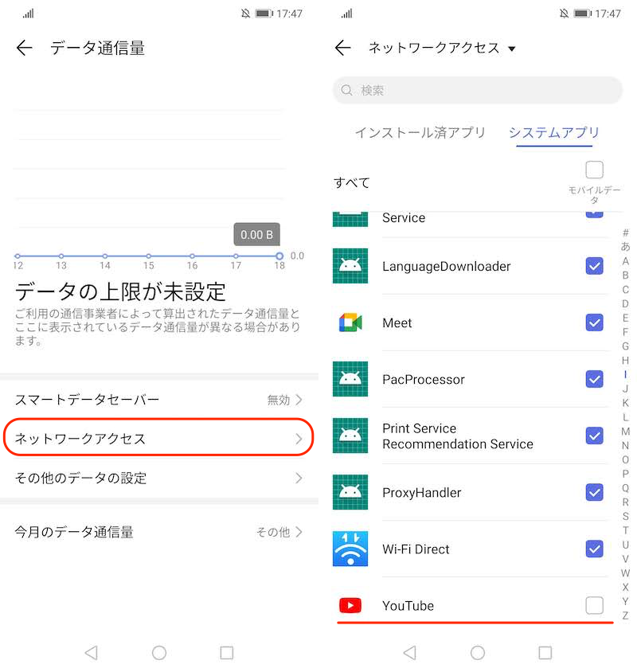Tap the YouTube app icon
Screen dimensions: 637x672
[350, 606]
